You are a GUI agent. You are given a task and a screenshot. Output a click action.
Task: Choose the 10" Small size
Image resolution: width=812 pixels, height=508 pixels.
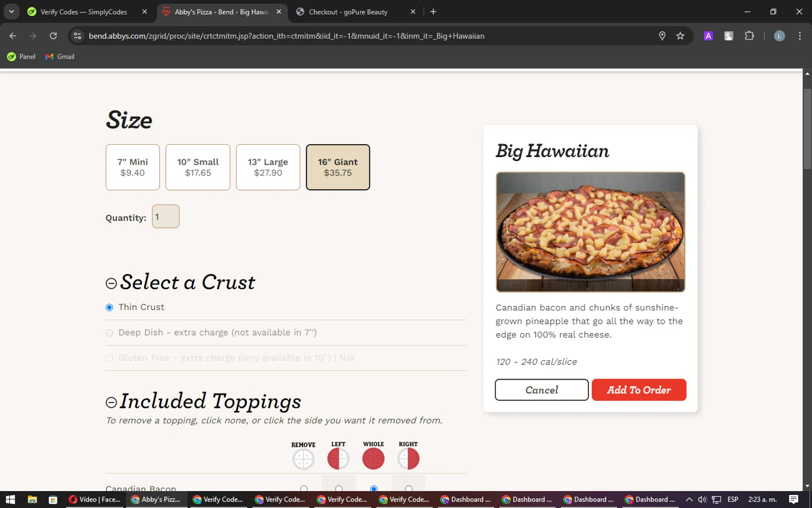(x=198, y=167)
